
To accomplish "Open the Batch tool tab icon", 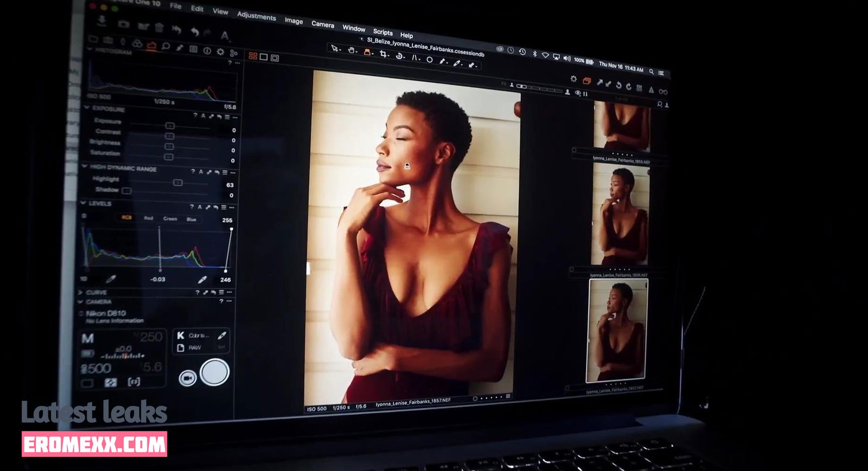I will (234, 53).
